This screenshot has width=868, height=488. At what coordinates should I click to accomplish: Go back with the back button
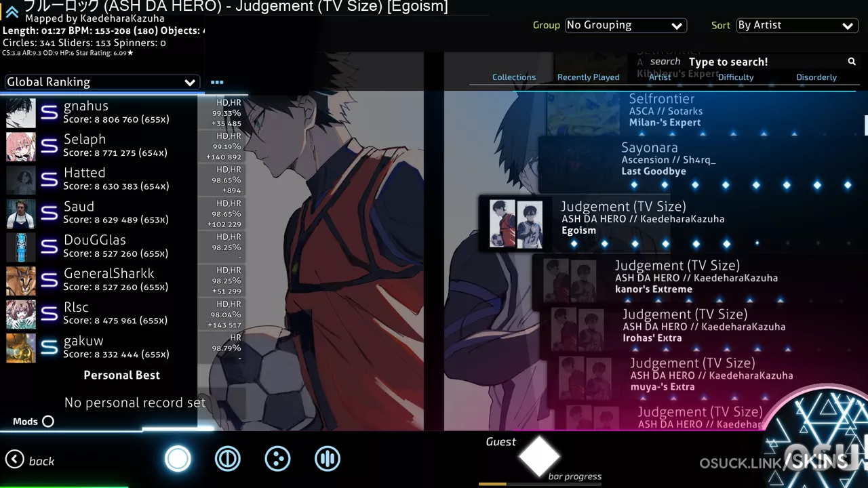click(30, 461)
